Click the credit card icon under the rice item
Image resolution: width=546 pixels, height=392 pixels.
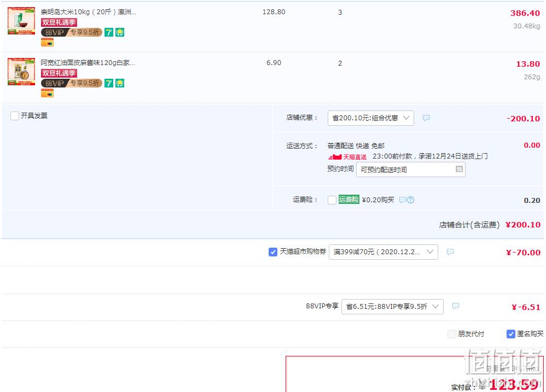click(48, 43)
